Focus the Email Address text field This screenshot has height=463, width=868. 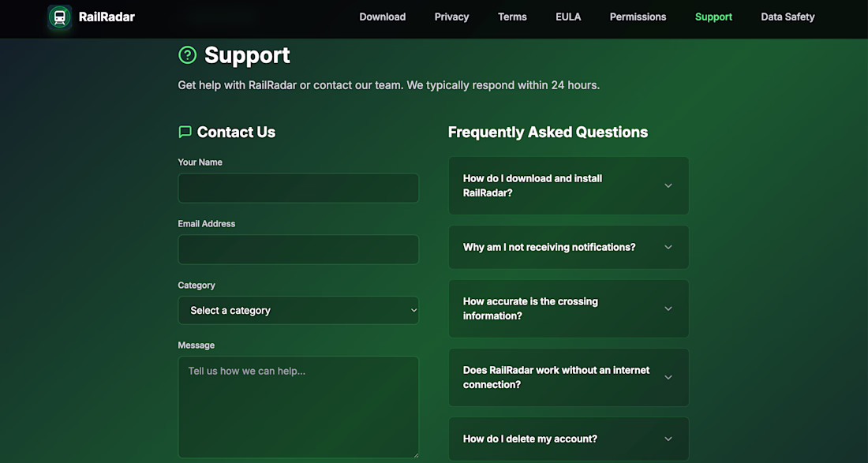298,249
